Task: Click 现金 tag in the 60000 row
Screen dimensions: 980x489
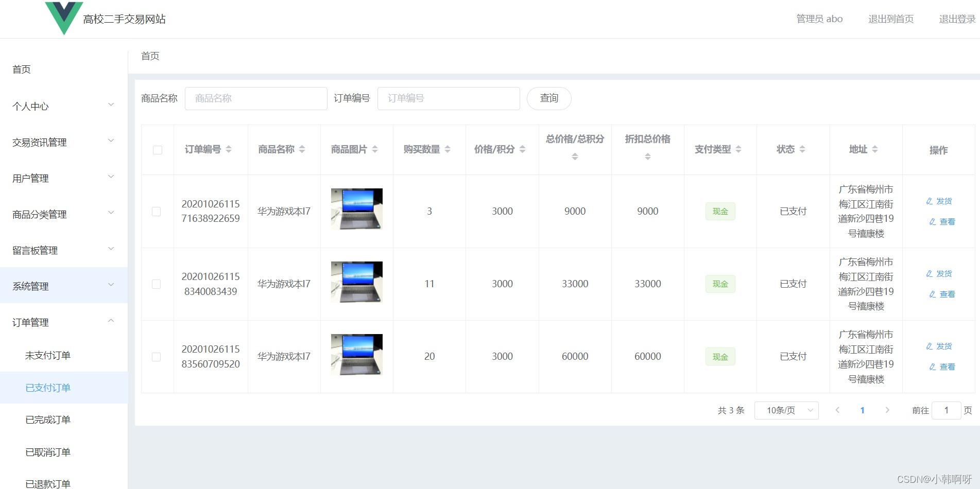Action: [x=720, y=357]
